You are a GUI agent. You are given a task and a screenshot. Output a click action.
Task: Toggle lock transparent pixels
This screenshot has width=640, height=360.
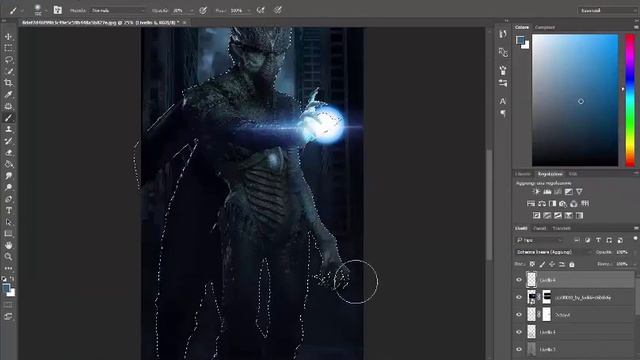point(532,264)
